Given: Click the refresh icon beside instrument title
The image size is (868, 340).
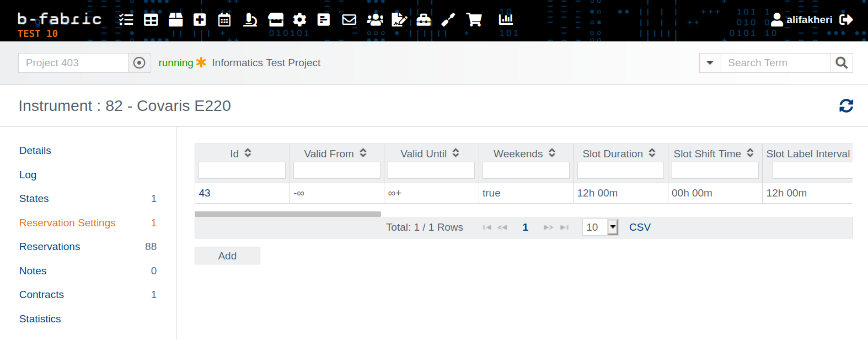Looking at the screenshot, I should click(846, 105).
